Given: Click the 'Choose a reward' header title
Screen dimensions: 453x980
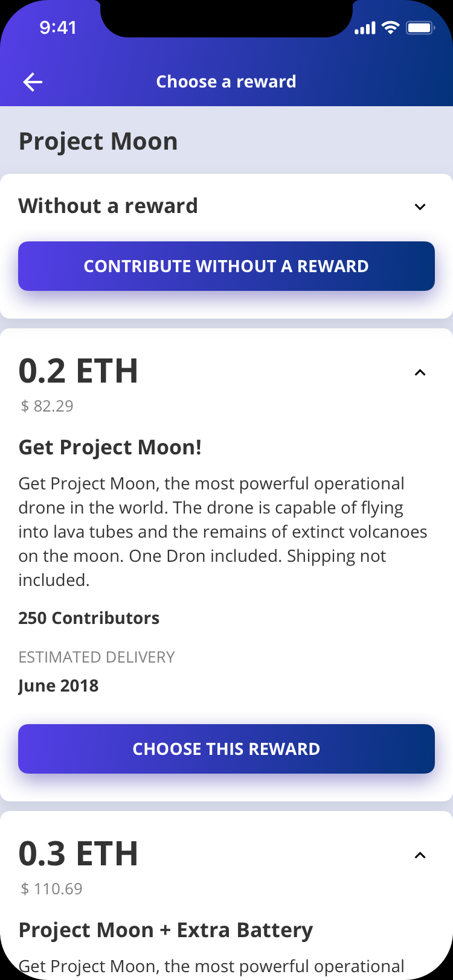Looking at the screenshot, I should coord(226,81).
